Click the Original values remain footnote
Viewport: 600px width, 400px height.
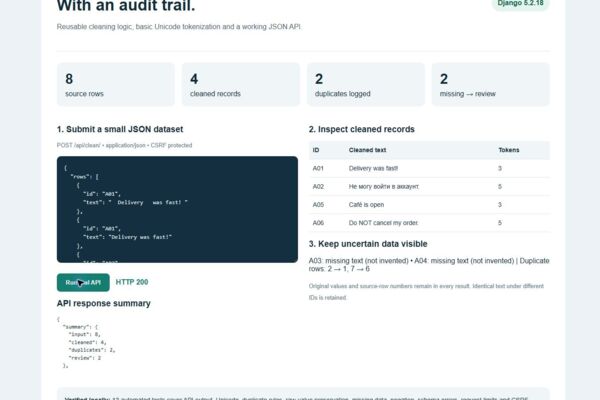click(426, 292)
